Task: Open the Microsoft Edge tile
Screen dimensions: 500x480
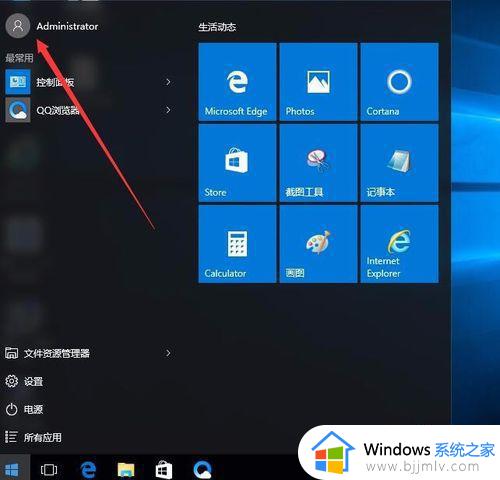Action: [237, 82]
